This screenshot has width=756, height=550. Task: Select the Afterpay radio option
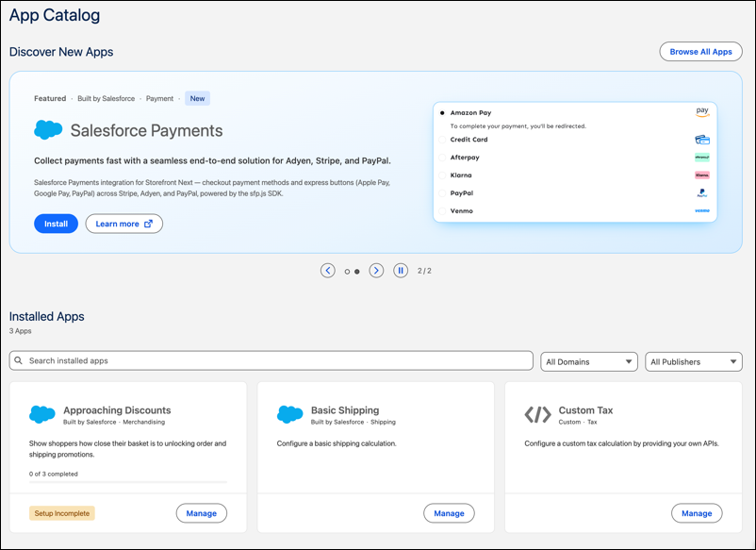tap(442, 158)
